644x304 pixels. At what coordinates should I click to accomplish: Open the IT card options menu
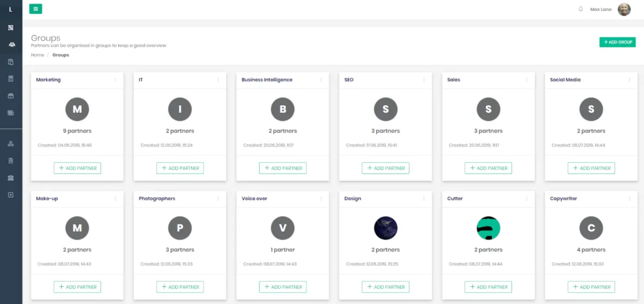[218, 80]
